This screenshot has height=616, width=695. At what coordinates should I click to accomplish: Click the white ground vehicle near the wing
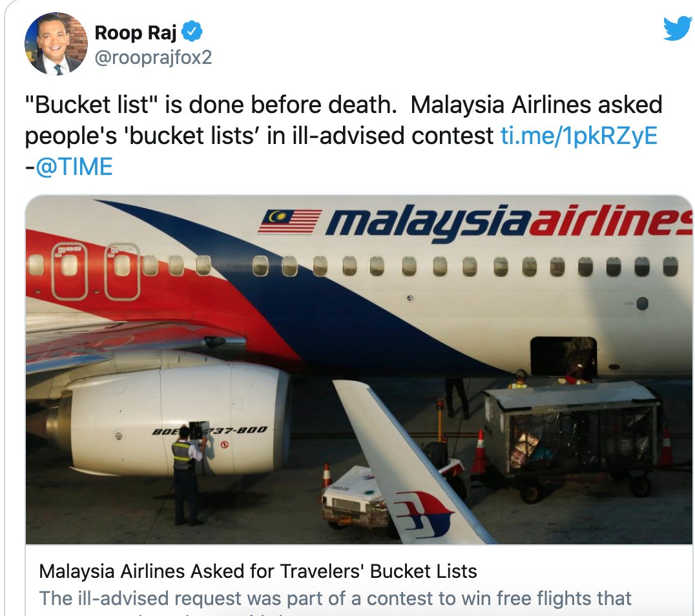point(355,497)
